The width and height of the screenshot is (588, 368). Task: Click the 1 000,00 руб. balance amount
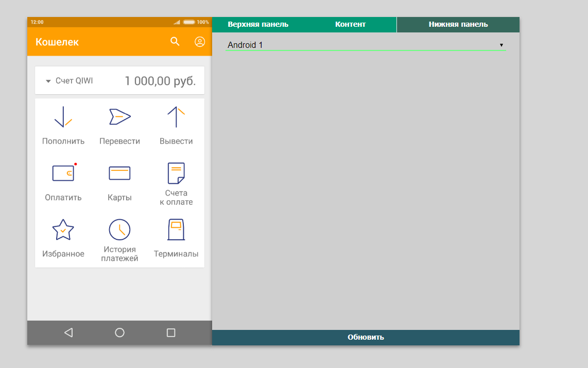[x=160, y=81]
